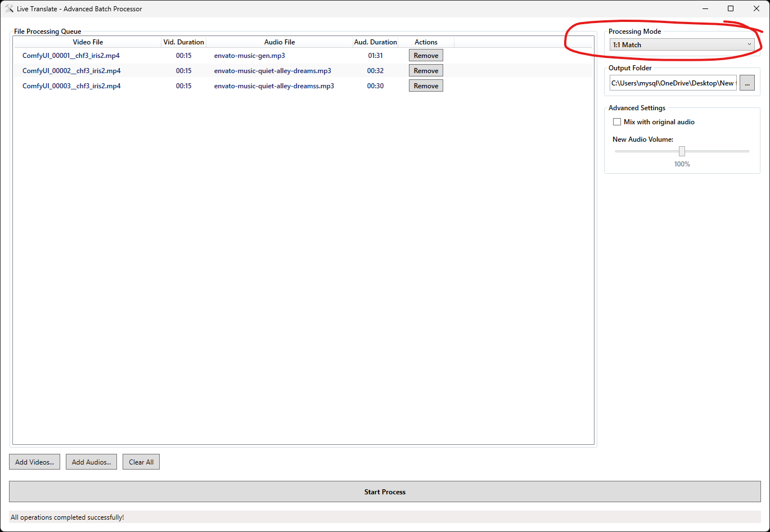Clear All items from queue
Screen dimensions: 770x532
pos(141,462)
